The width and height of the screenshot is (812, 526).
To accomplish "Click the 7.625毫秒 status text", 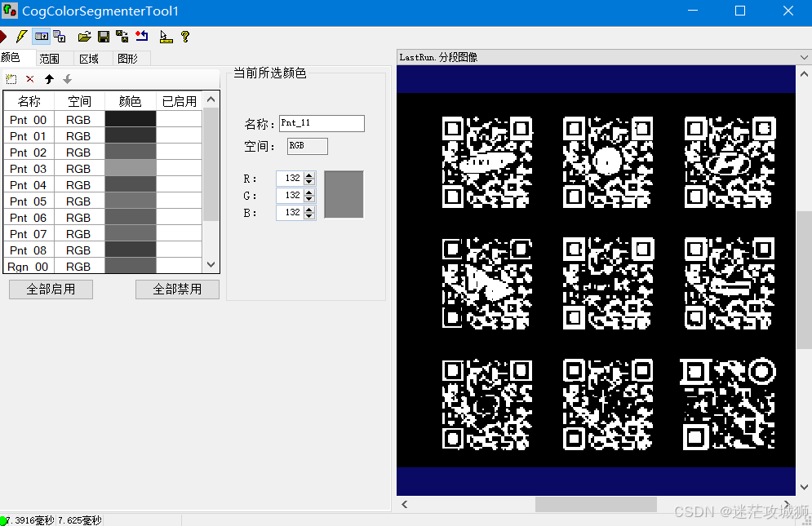I will (x=80, y=520).
